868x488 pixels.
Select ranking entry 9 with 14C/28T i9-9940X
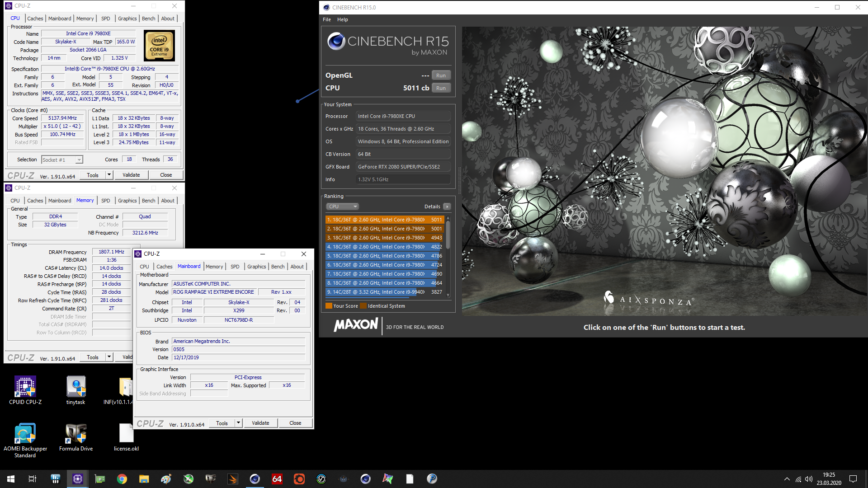[385, 292]
